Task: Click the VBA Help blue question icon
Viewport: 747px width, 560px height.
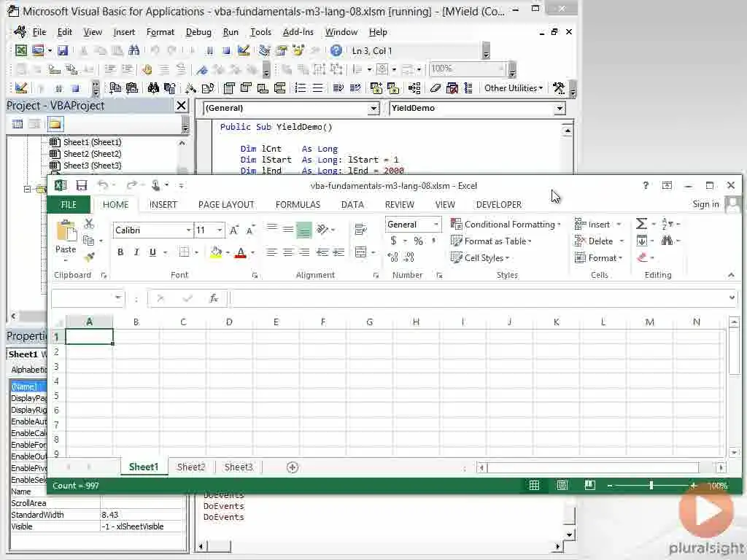Action: 336,50
